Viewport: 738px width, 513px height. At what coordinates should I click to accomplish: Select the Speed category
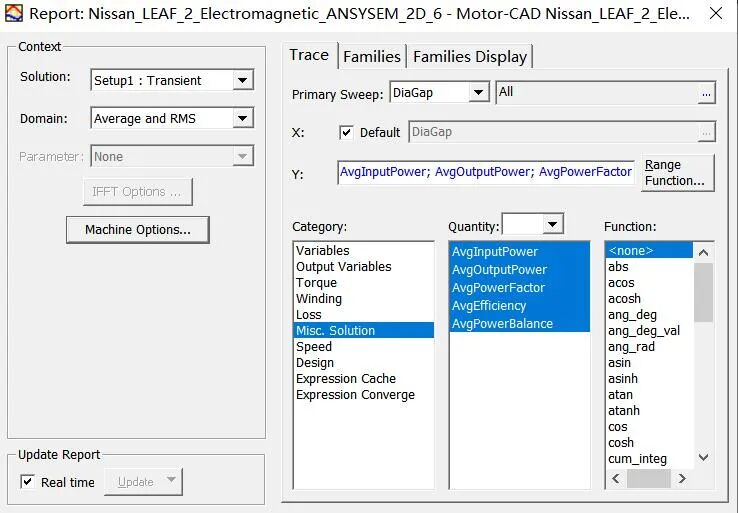(x=363, y=346)
